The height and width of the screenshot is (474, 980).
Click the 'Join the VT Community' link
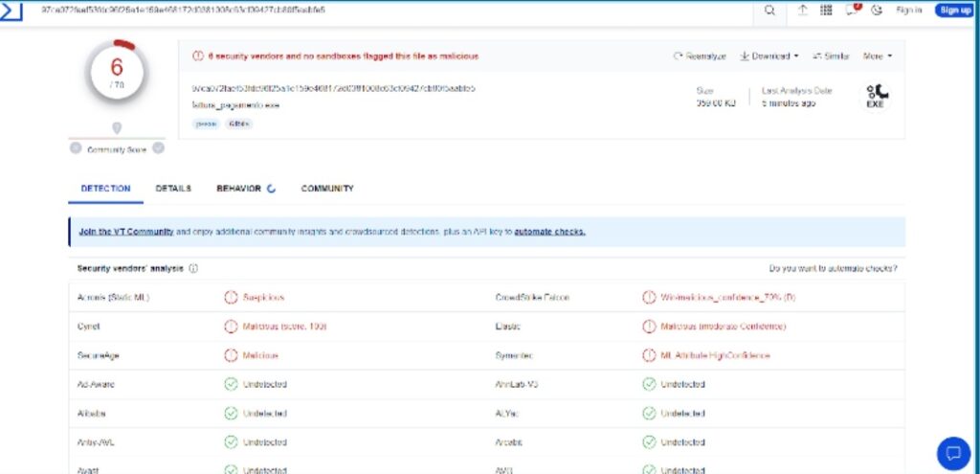pyautogui.click(x=126, y=232)
